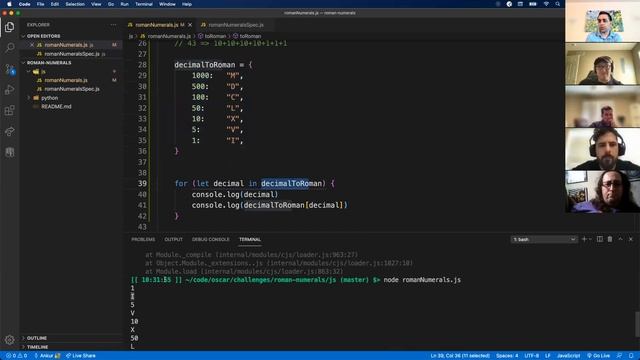640x360 pixels.
Task: Expand the python folder
Action: tap(29, 98)
